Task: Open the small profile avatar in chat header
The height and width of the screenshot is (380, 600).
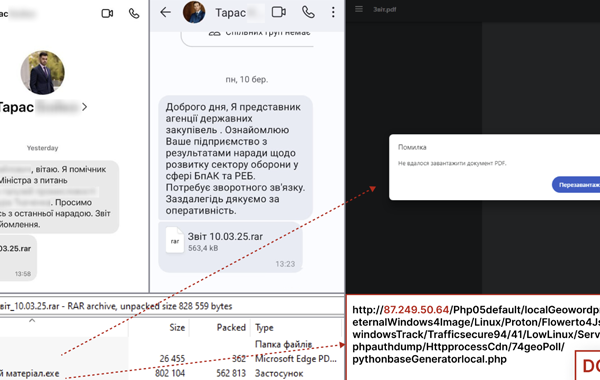Action: [x=194, y=12]
